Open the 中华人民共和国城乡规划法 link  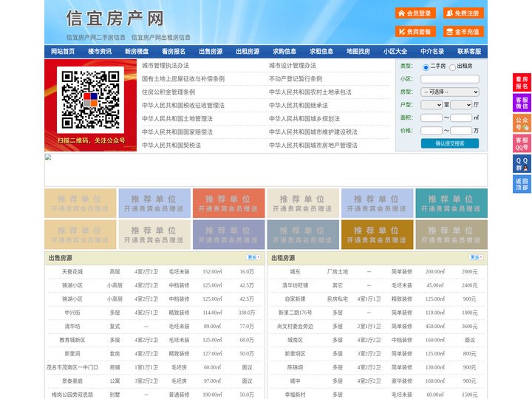click(304, 118)
